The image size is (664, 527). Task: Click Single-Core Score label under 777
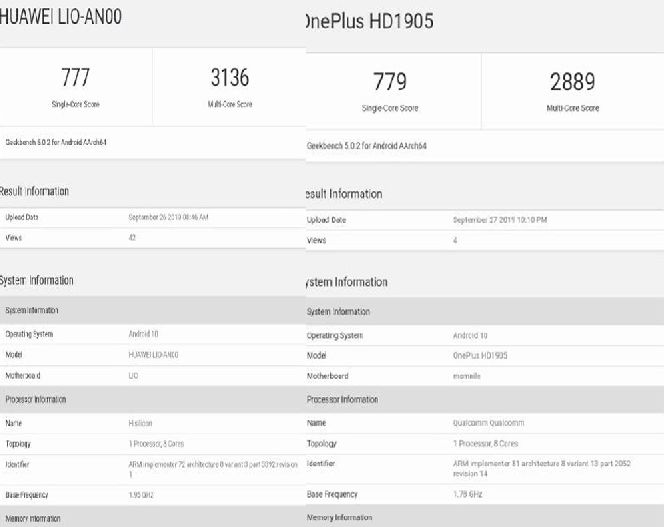(75, 104)
